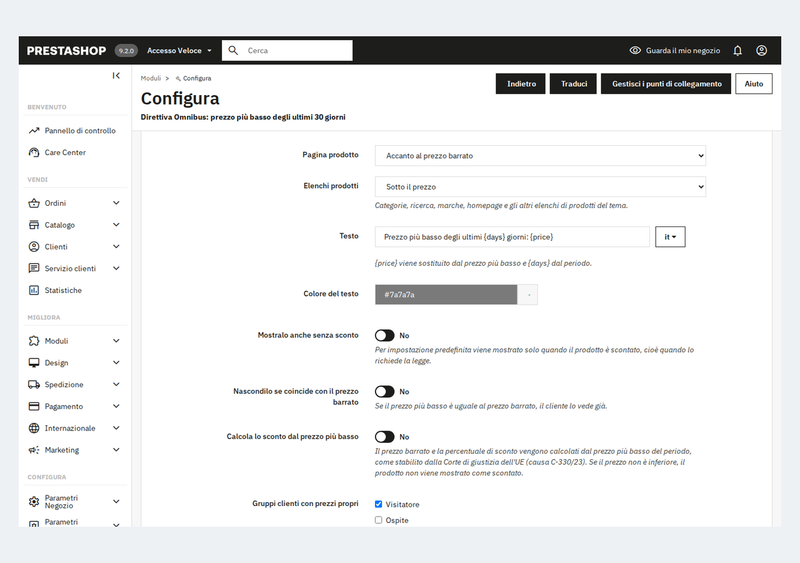800x563 pixels.
Task: Click the magnifying glass search icon
Action: (x=233, y=50)
